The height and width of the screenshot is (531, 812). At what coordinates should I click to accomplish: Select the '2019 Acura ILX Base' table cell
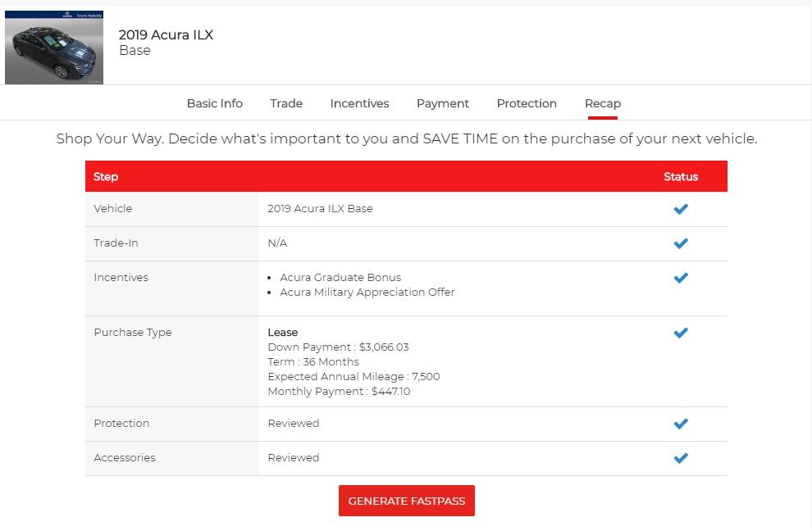[320, 209]
